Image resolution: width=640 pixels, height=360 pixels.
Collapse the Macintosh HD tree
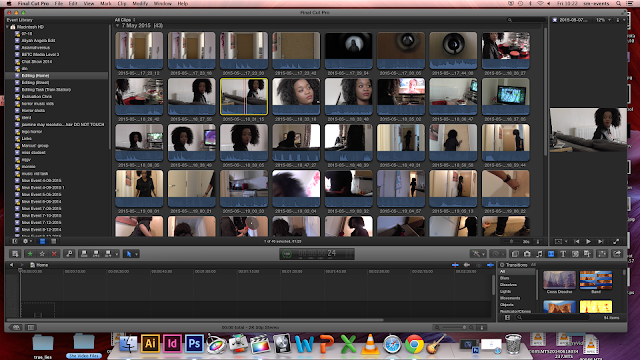[x=8, y=27]
